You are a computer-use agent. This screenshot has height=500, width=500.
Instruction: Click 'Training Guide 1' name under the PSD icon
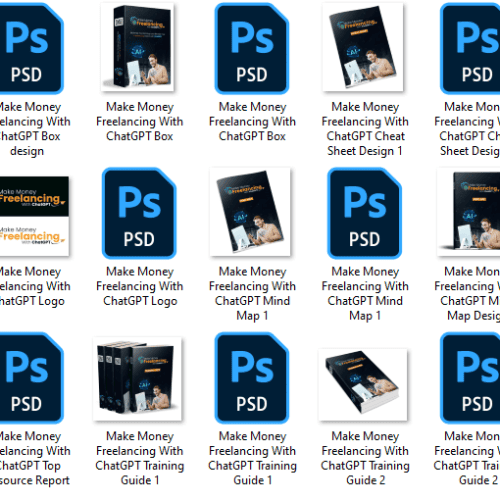coord(252,458)
